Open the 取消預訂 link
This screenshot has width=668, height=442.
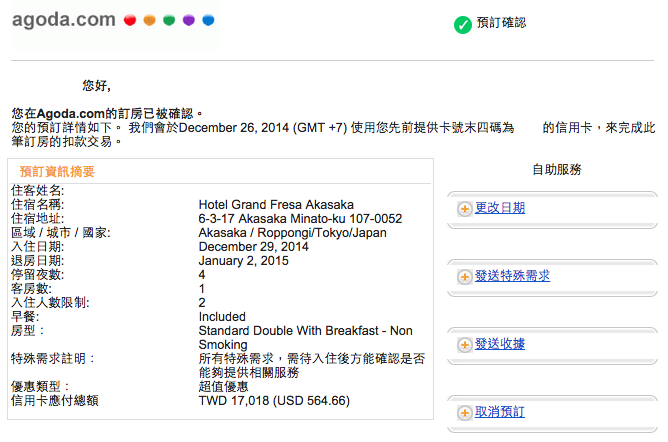pos(500,412)
